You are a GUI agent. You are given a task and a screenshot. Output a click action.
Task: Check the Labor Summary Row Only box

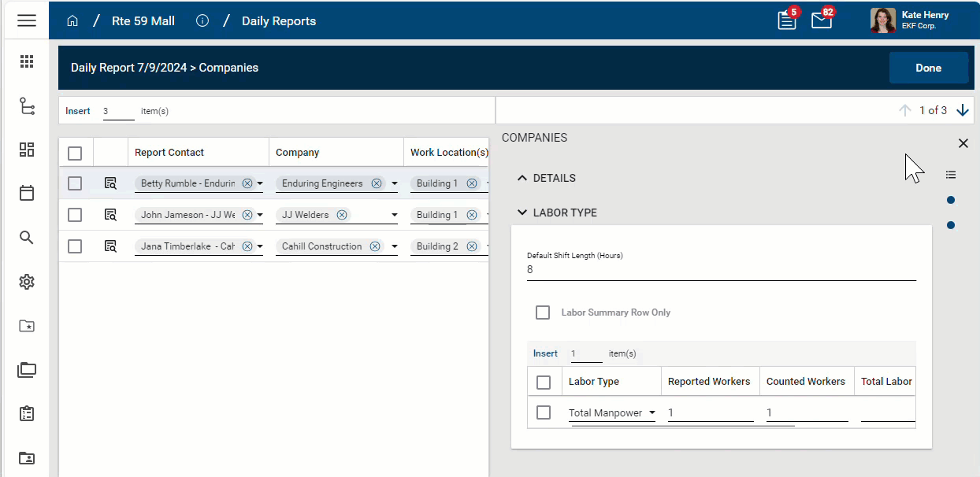(x=543, y=312)
